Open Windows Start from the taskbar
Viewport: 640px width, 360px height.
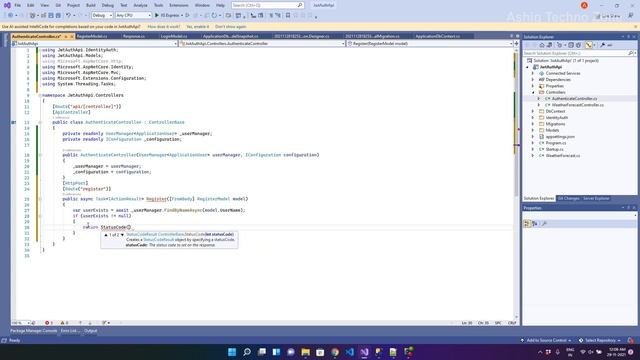click(232, 352)
